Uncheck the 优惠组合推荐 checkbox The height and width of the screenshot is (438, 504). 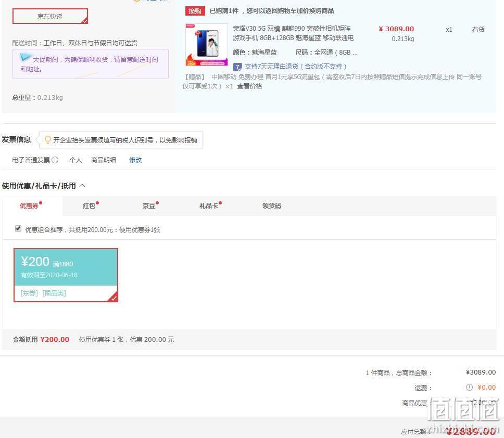18,229
